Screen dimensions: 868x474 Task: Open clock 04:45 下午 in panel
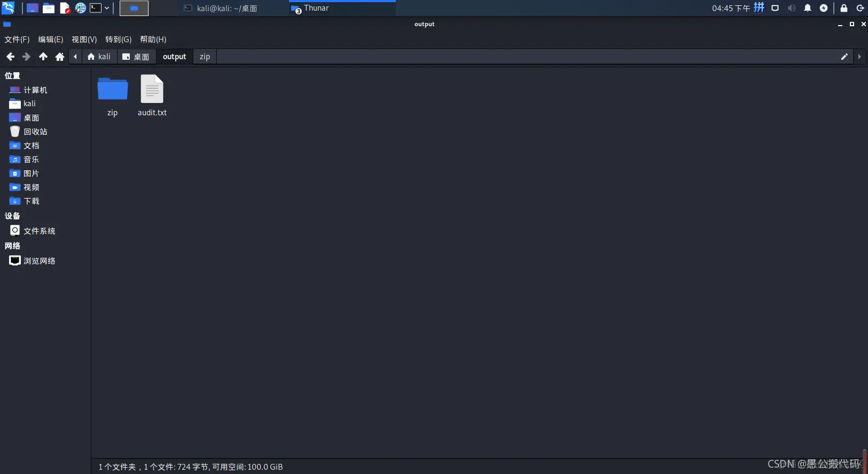[731, 8]
